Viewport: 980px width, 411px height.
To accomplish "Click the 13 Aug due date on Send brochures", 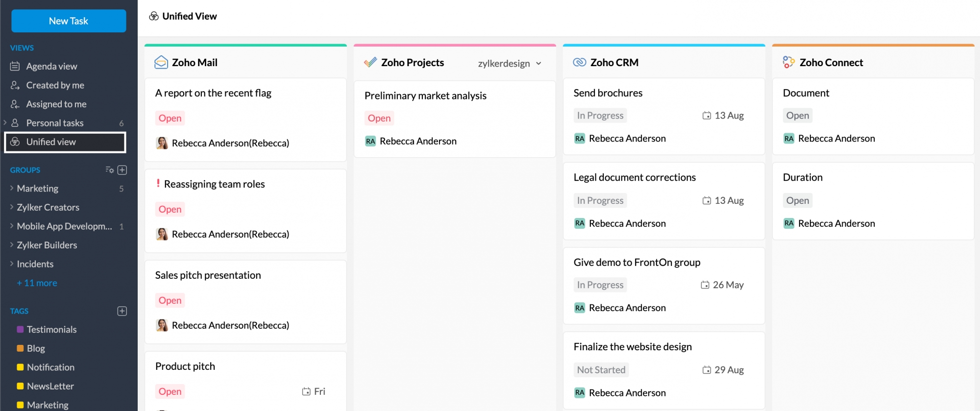I will (729, 116).
